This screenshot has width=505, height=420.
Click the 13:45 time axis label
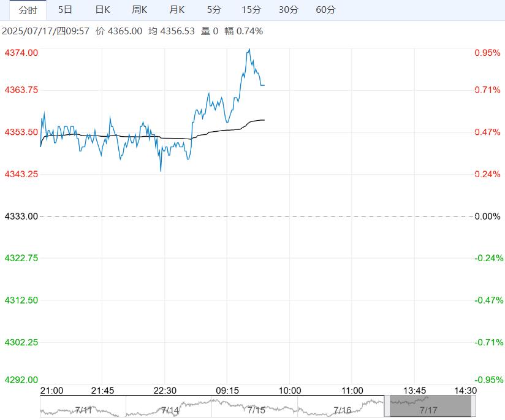pos(414,391)
